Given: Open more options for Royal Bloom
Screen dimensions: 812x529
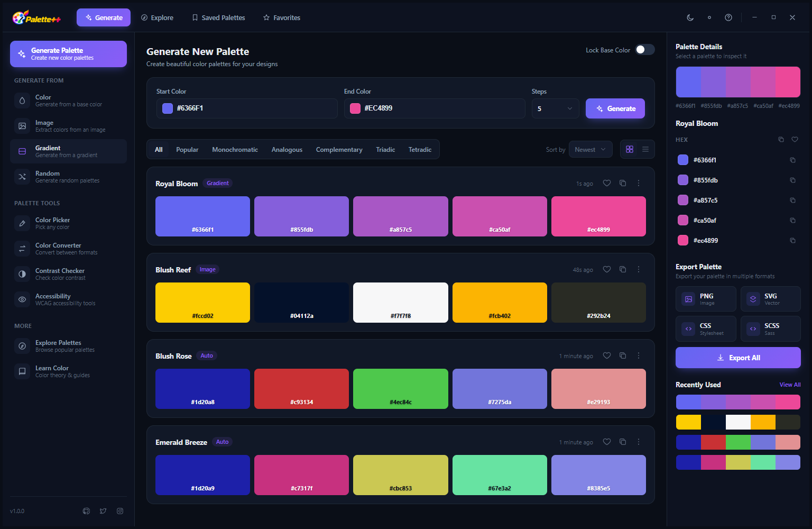Looking at the screenshot, I should pyautogui.click(x=639, y=183).
